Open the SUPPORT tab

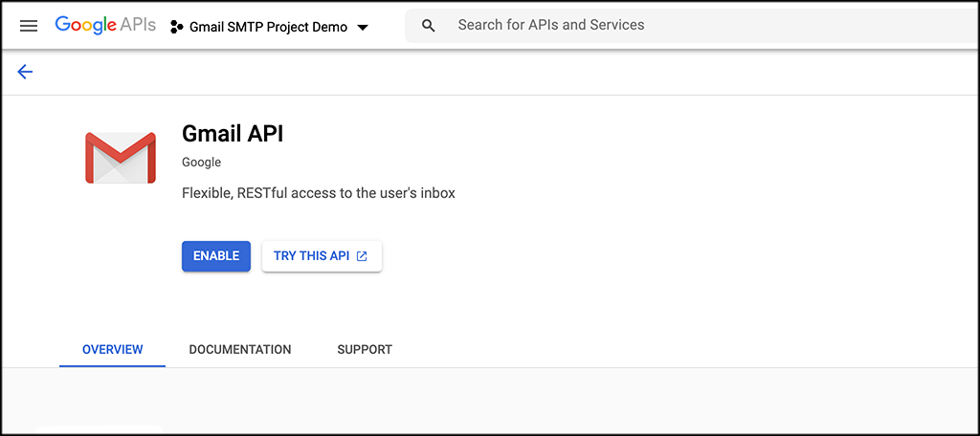tap(365, 349)
